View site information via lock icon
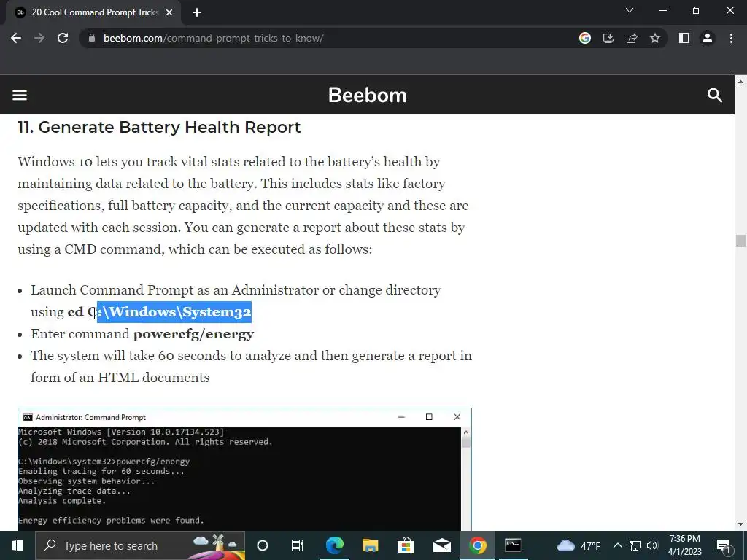The image size is (747, 560). [x=92, y=38]
